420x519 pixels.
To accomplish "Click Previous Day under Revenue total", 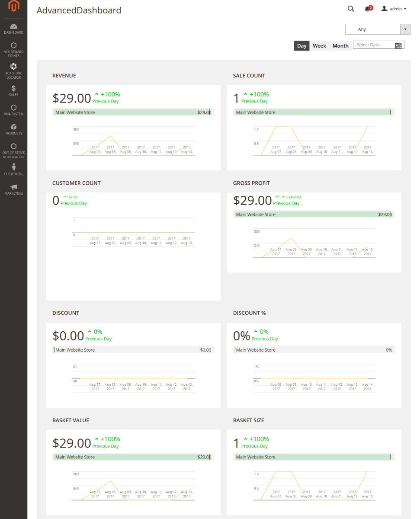I will click(106, 102).
